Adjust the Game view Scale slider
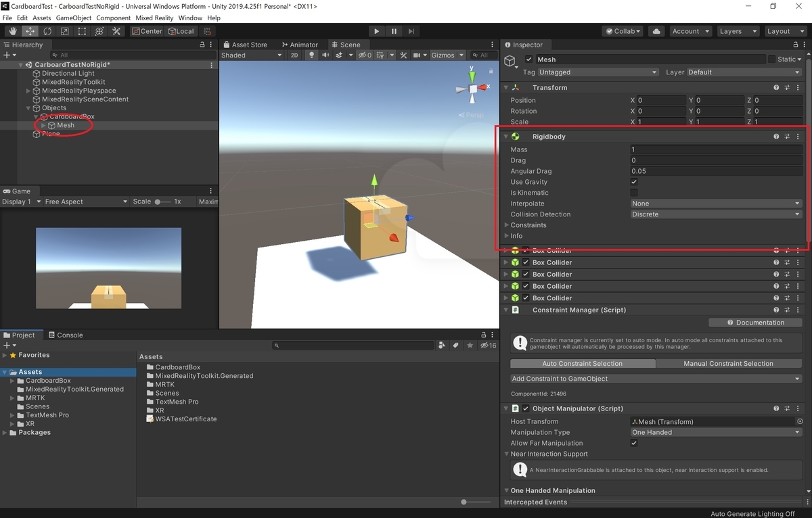Screen dimensions: 812x518 click(163, 202)
